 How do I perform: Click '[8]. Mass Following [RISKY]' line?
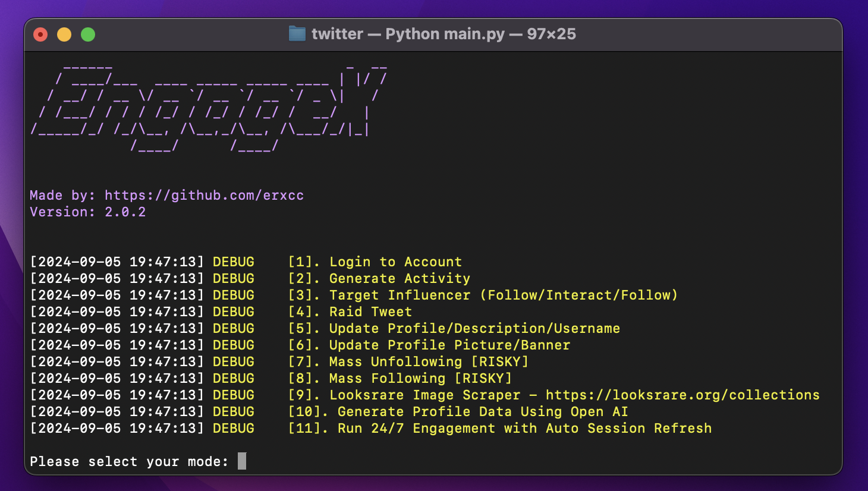point(400,378)
